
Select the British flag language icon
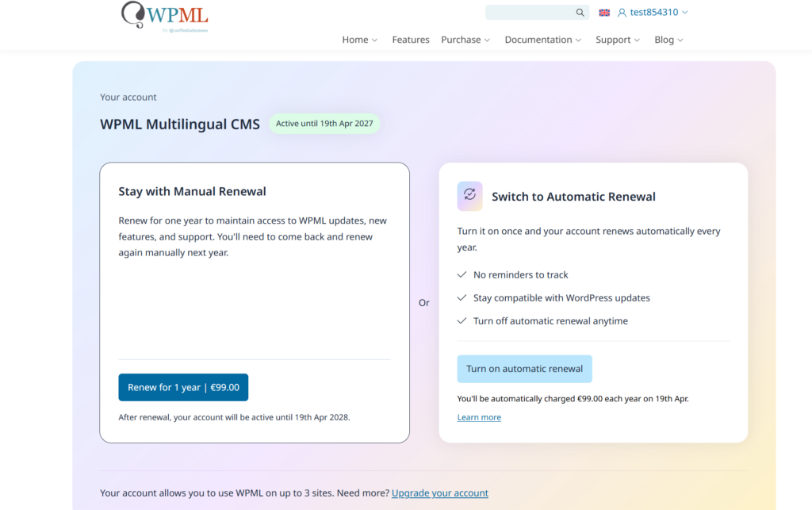[x=604, y=12]
